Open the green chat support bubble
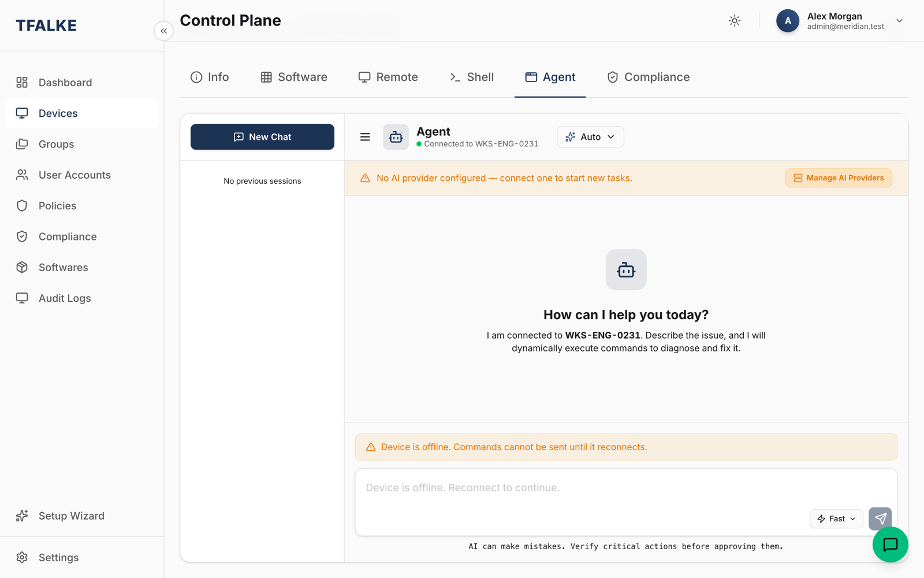Screen dimensions: 924x578 890,544
